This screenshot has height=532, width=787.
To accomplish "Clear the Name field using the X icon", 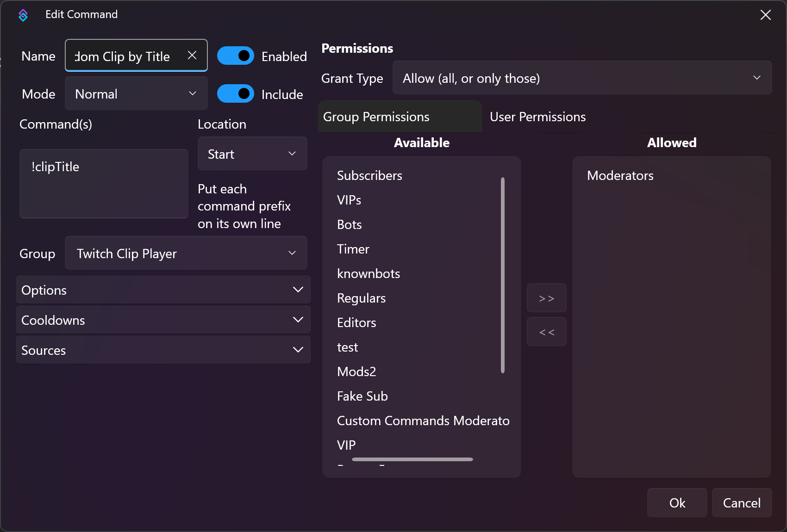I will pos(192,55).
